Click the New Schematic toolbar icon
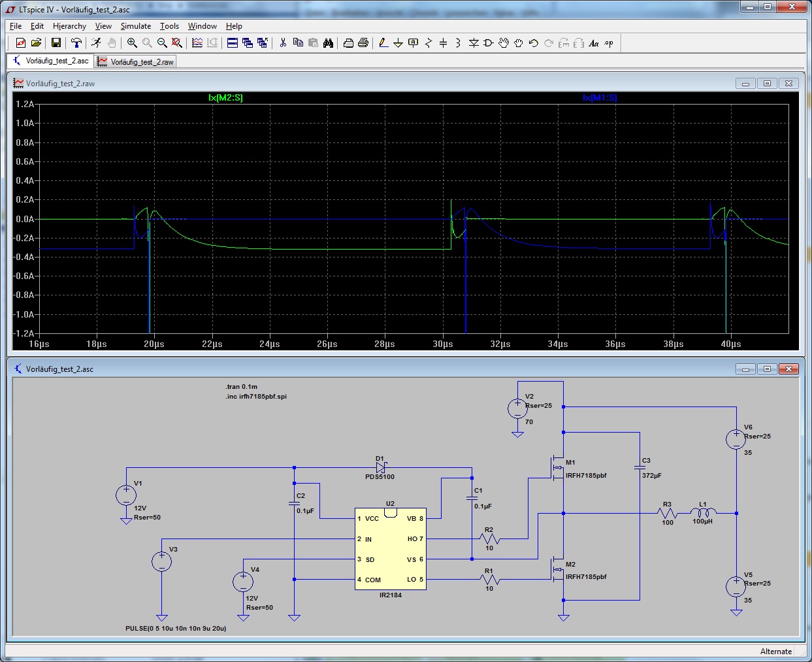The height and width of the screenshot is (662, 812). [21, 43]
